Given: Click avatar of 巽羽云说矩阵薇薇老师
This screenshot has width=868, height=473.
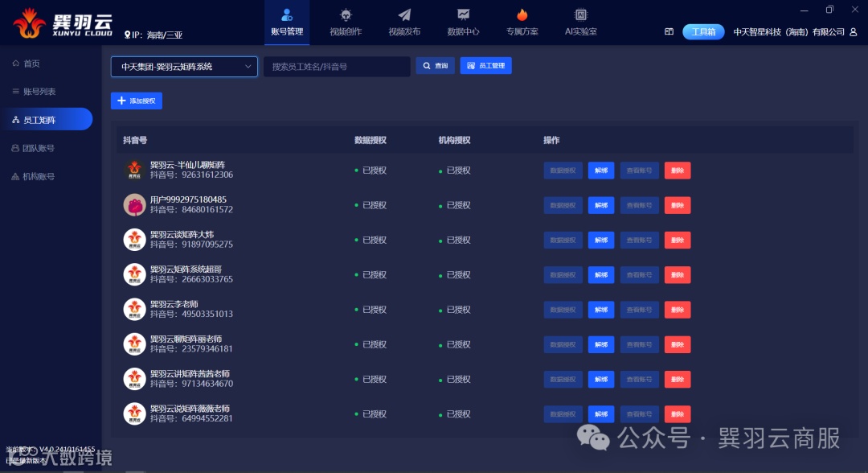Looking at the screenshot, I should (134, 413).
